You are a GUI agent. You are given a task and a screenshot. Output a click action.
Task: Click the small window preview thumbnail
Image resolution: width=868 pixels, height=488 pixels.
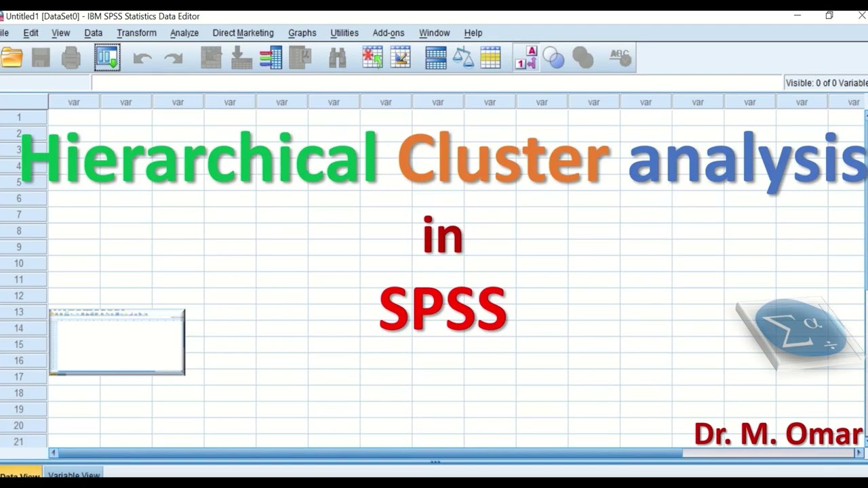tap(117, 342)
